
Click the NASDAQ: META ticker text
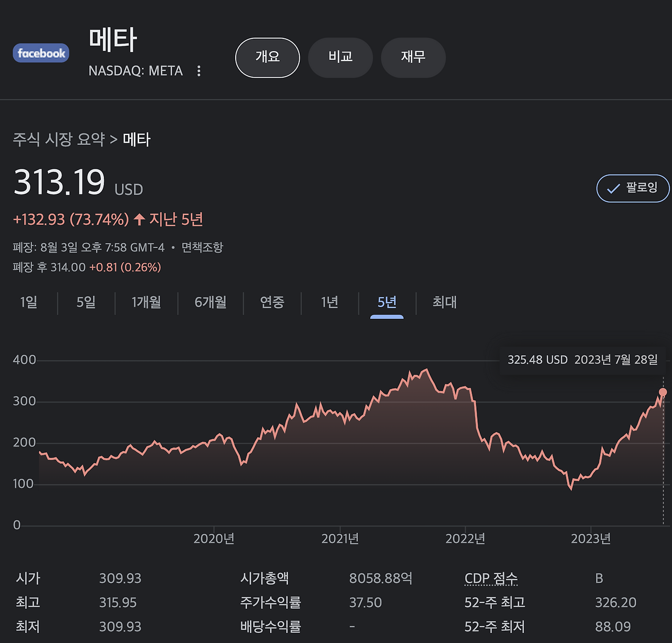pyautogui.click(x=135, y=71)
